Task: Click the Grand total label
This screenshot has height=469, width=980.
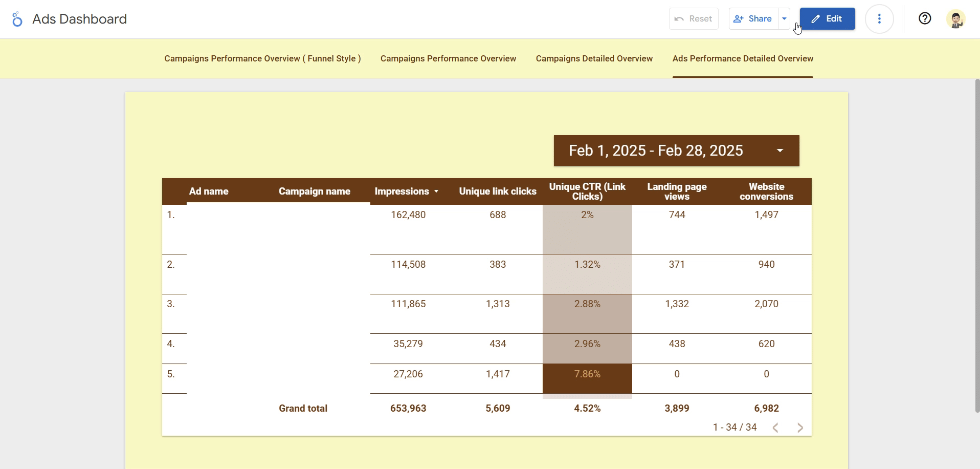Action: click(x=303, y=409)
